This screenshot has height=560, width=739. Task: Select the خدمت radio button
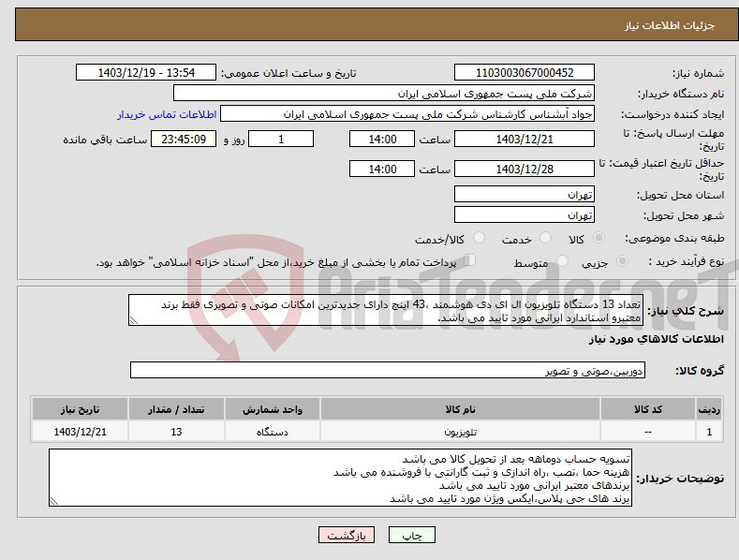tap(545, 238)
